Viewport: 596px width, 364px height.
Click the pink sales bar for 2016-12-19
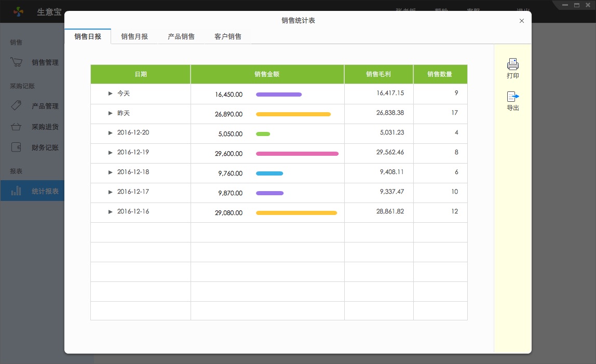(297, 154)
